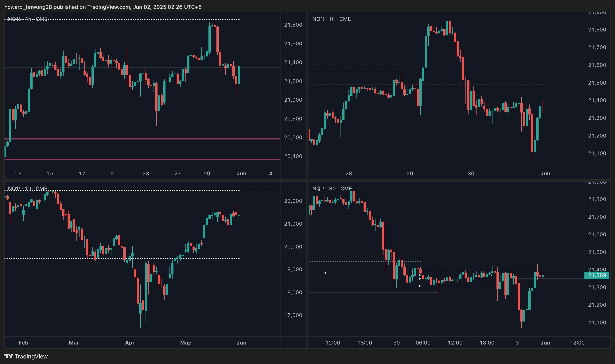Click the '29' date label on 1h time axis
Image resolution: width=615 pixels, height=364 pixels.
pos(410,173)
